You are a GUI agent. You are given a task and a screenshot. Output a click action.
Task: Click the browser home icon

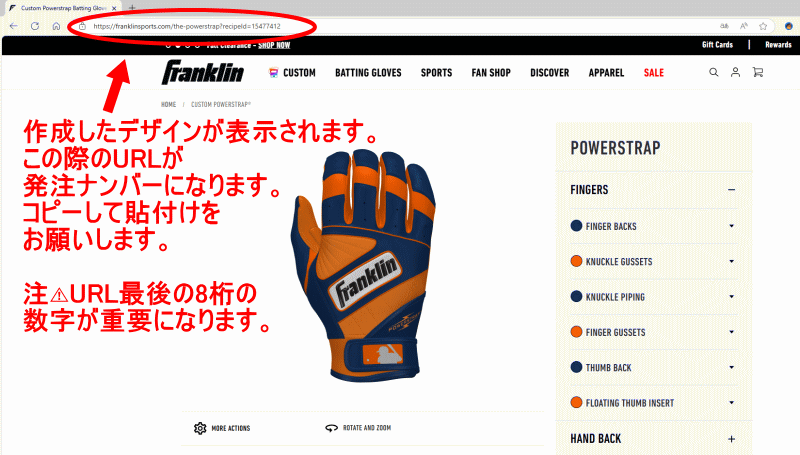[x=56, y=26]
